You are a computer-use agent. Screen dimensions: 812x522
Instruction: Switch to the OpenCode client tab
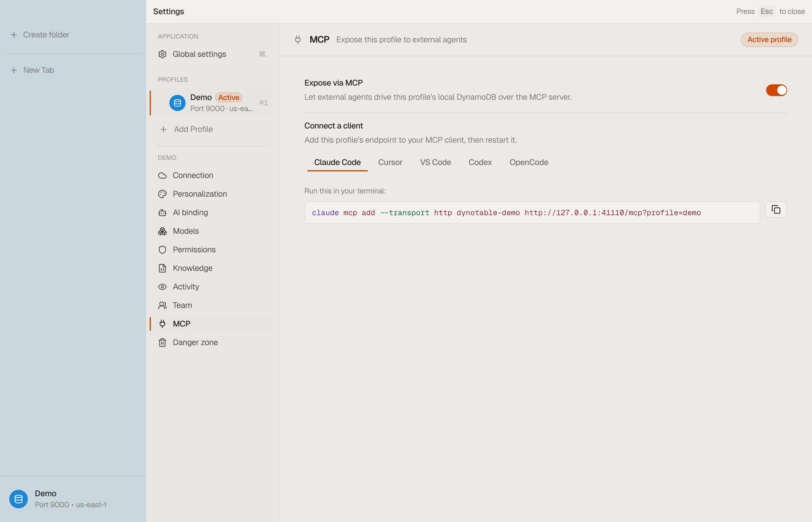529,162
